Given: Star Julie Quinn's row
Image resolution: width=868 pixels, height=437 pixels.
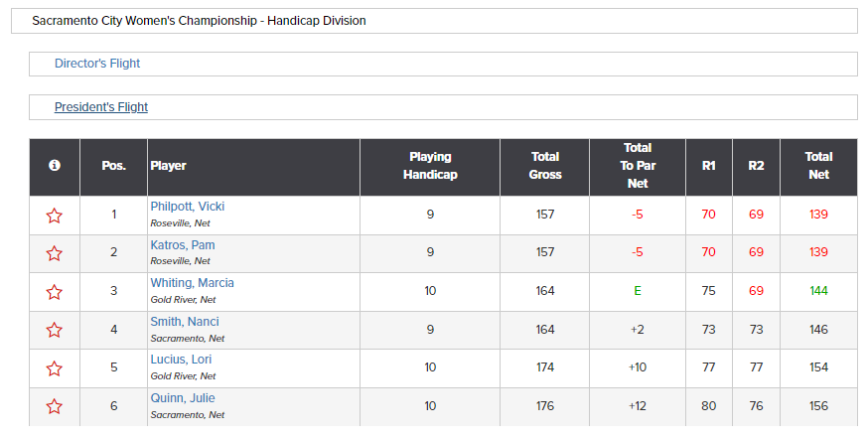Looking at the screenshot, I should 55,406.
